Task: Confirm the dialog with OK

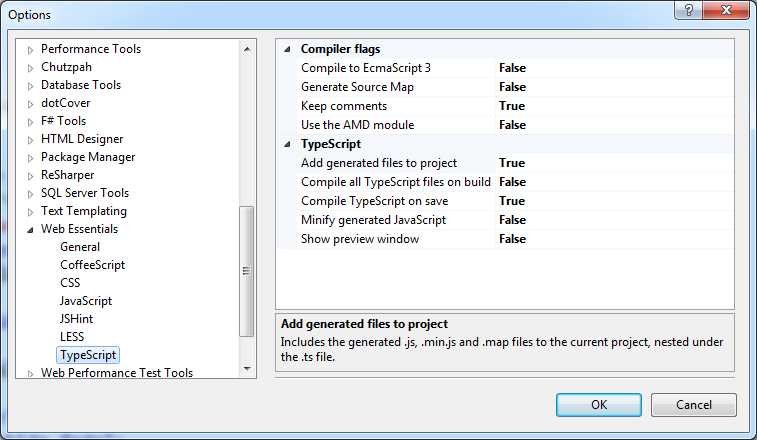Action: coord(599,405)
